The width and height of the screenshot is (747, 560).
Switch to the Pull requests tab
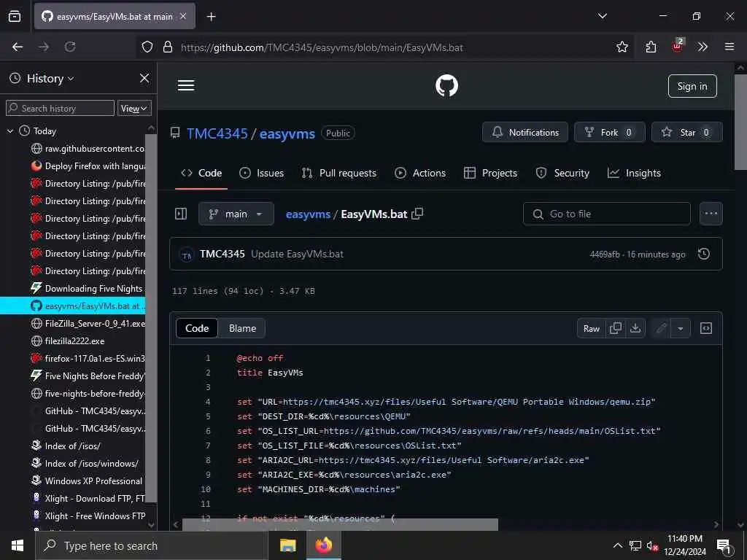click(338, 174)
